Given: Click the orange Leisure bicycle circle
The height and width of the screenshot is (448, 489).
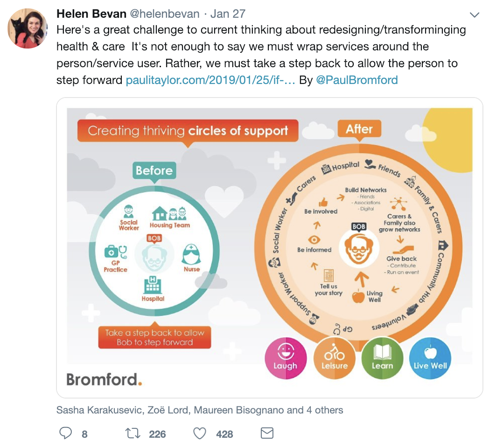Looking at the screenshot, I should (x=334, y=358).
